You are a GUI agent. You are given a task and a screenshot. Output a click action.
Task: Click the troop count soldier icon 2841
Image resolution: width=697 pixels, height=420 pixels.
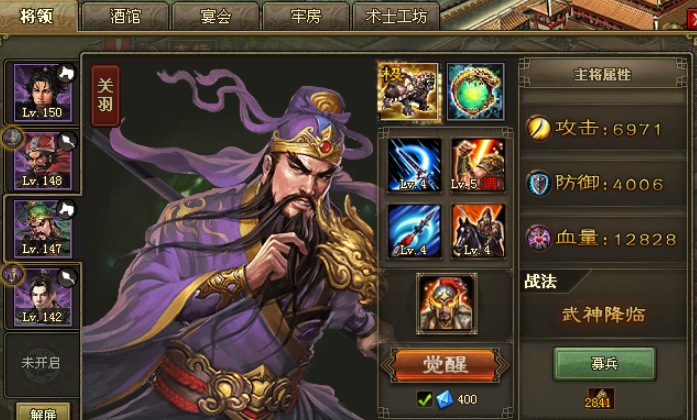tap(601, 398)
